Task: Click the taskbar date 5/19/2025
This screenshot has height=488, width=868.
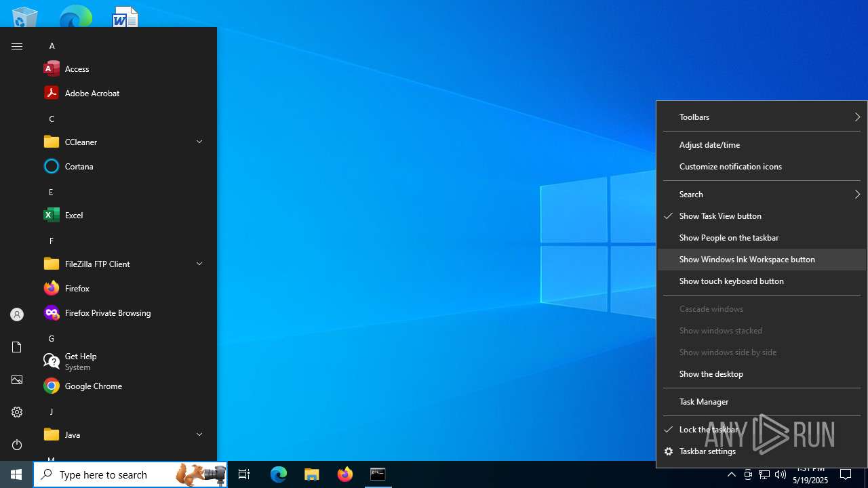Action: point(810,480)
